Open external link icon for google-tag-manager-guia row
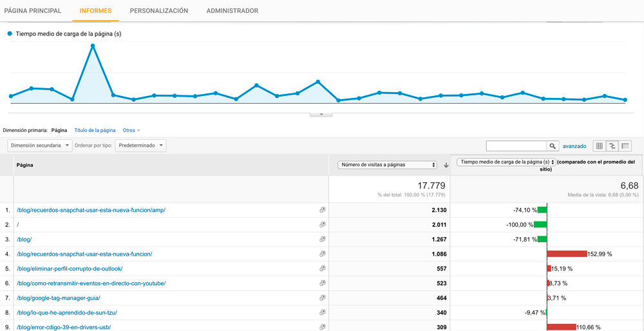 pyautogui.click(x=322, y=298)
